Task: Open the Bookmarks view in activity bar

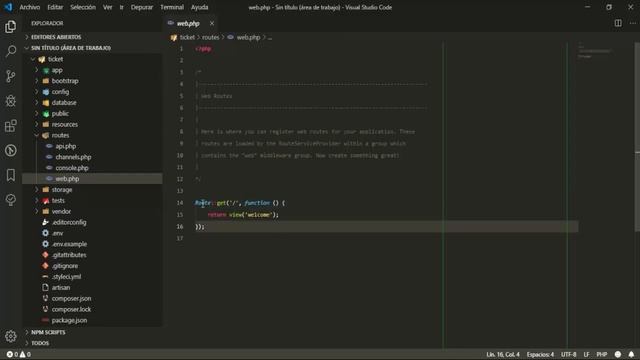Action: (11, 175)
